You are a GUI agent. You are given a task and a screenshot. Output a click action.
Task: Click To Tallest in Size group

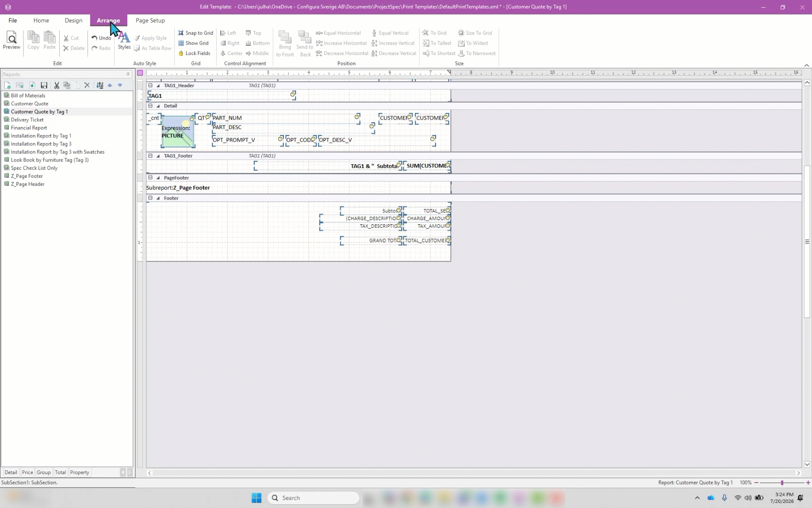pos(437,43)
